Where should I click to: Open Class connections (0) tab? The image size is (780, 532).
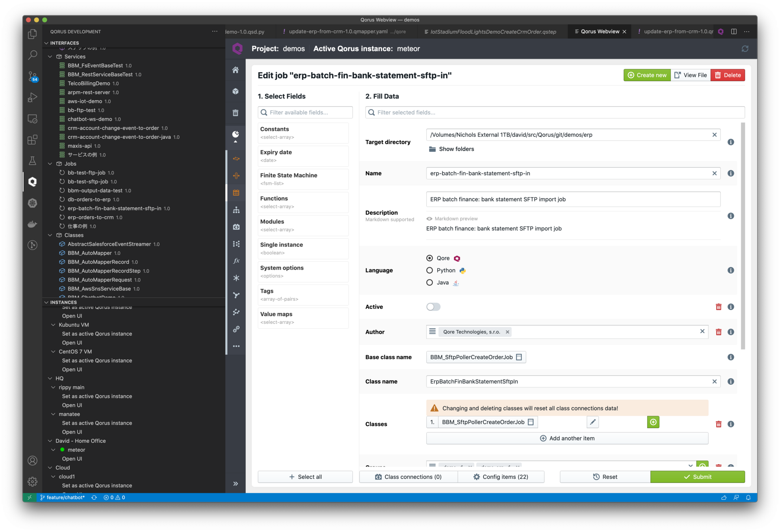pyautogui.click(x=408, y=477)
